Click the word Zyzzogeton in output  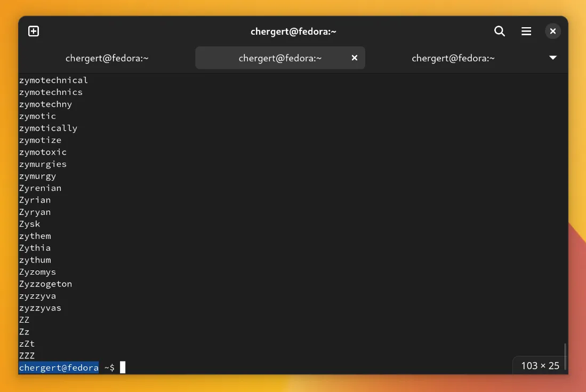coord(45,284)
